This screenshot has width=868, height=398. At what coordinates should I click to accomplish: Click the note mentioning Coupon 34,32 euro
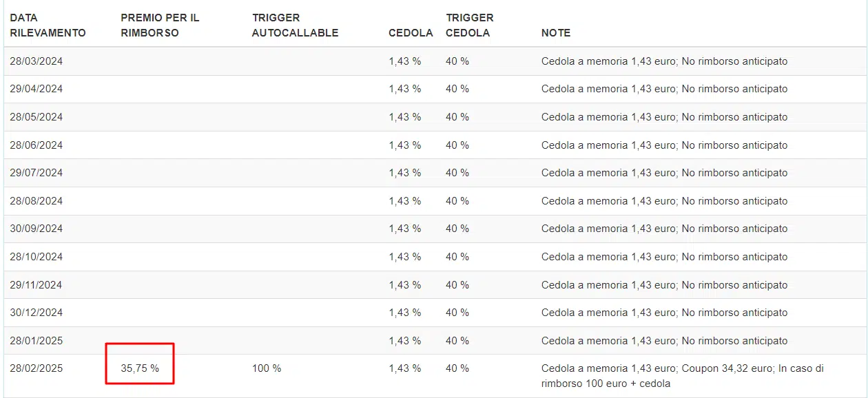point(682,375)
